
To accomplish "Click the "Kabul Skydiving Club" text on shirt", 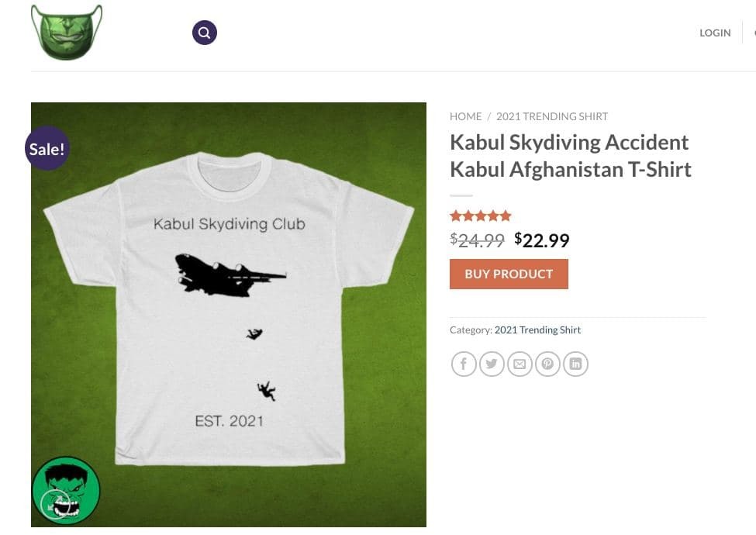I will pyautogui.click(x=229, y=225).
